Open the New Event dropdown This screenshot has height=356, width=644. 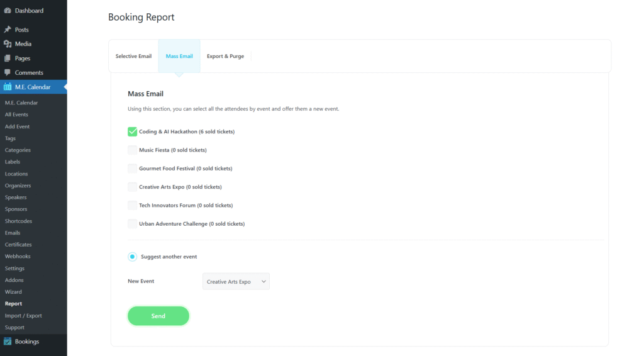click(236, 281)
